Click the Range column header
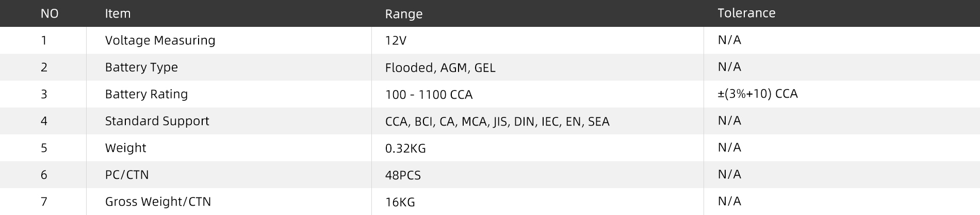The image size is (980, 215). point(404,14)
